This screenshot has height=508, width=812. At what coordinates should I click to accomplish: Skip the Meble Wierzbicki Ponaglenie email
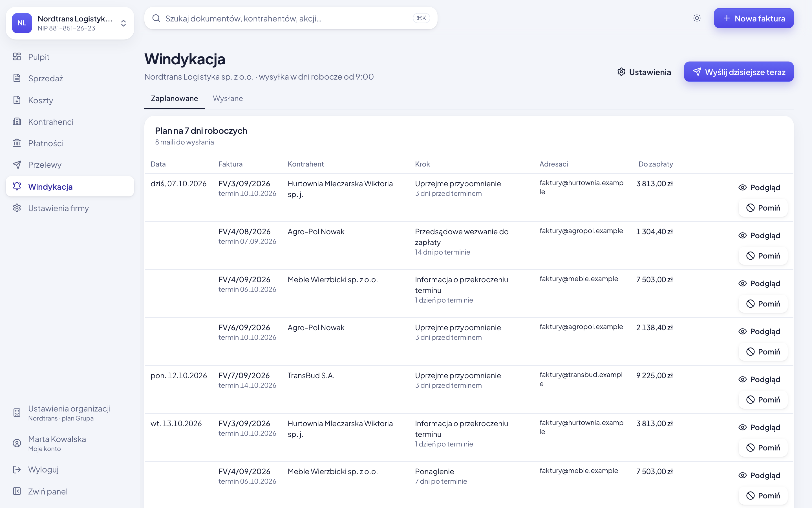point(763,496)
